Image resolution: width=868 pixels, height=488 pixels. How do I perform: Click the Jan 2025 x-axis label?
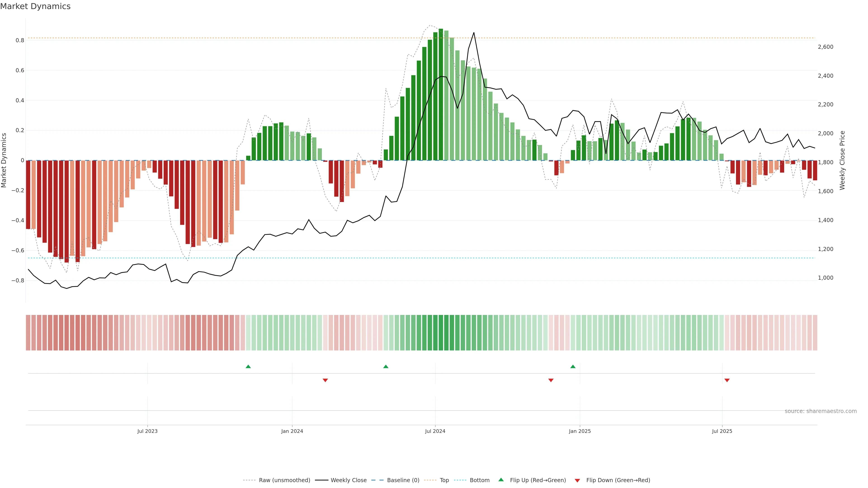click(x=580, y=431)
